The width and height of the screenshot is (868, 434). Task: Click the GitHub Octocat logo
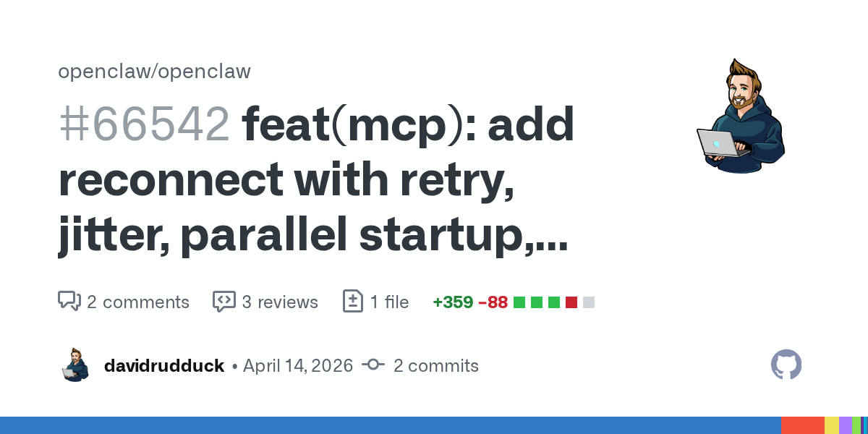(x=786, y=365)
